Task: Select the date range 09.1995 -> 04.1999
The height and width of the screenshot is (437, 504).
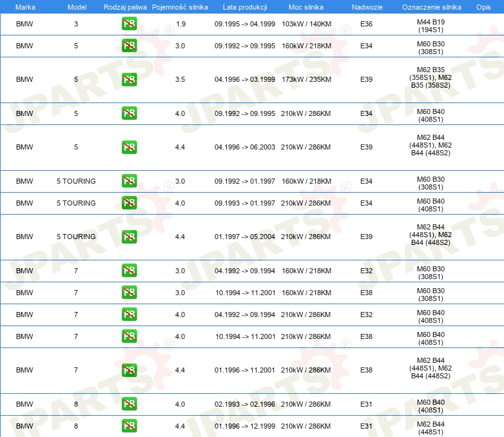Action: click(x=245, y=24)
